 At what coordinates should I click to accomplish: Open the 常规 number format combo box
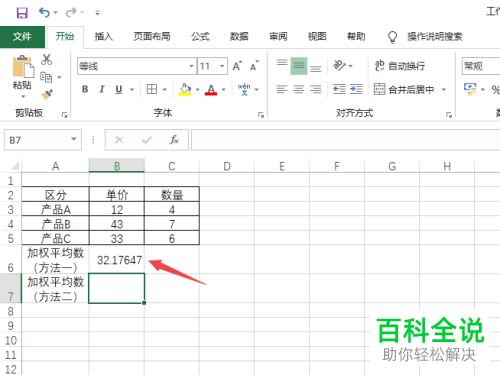[481, 66]
